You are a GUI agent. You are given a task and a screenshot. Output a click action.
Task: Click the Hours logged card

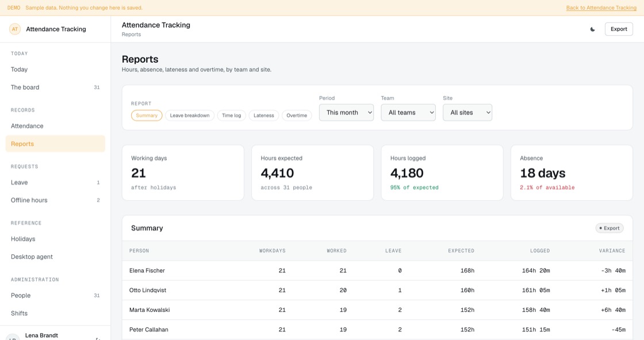point(442,173)
